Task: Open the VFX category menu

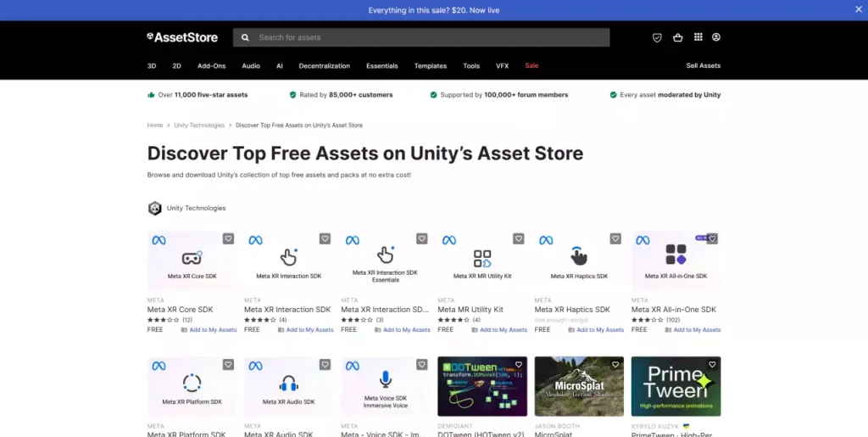Action: point(502,66)
